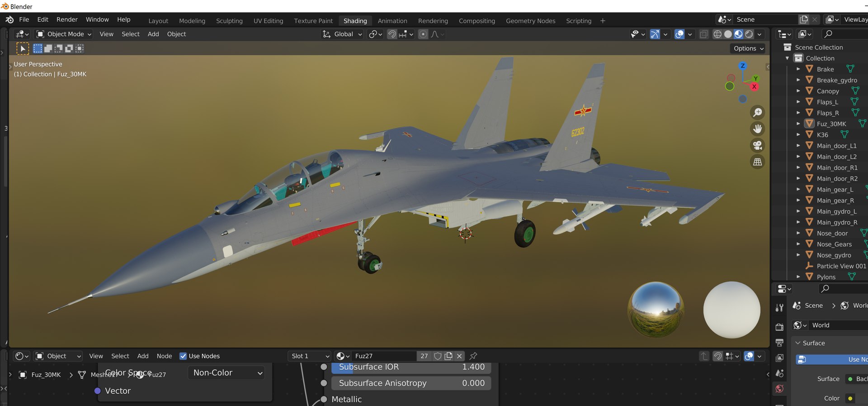The width and height of the screenshot is (868, 406).
Task: Pin the Fuz27 node tree
Action: click(473, 356)
